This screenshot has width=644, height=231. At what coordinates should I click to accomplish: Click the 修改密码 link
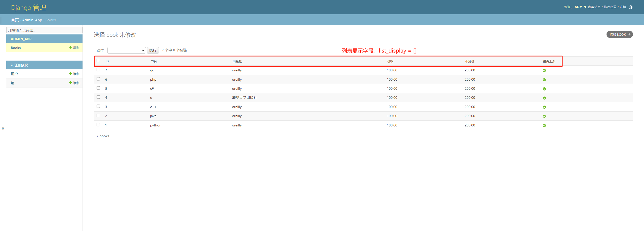tap(610, 7)
